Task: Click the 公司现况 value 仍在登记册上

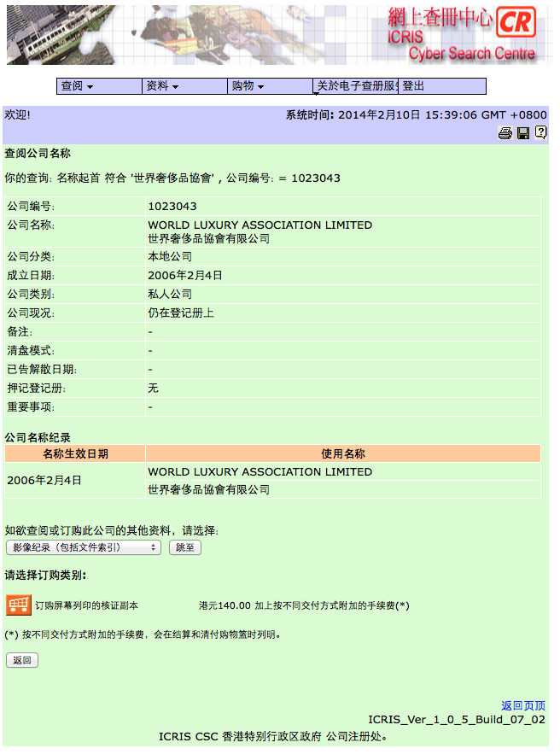Action: (x=181, y=313)
